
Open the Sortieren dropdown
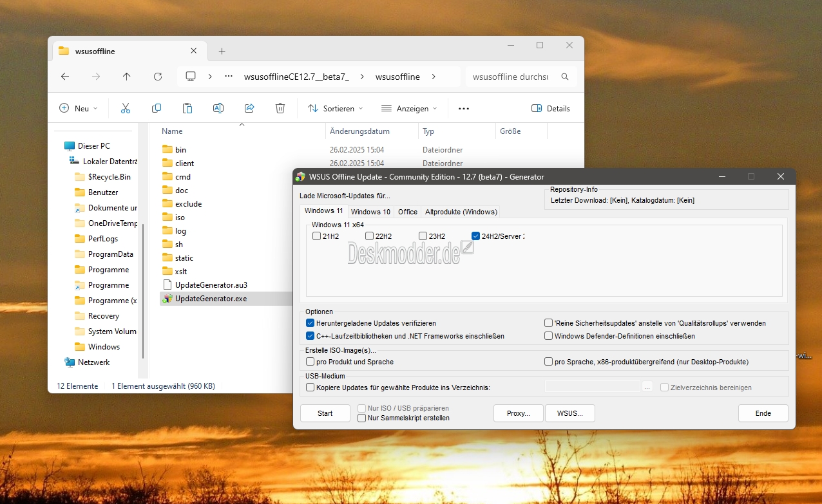point(335,109)
